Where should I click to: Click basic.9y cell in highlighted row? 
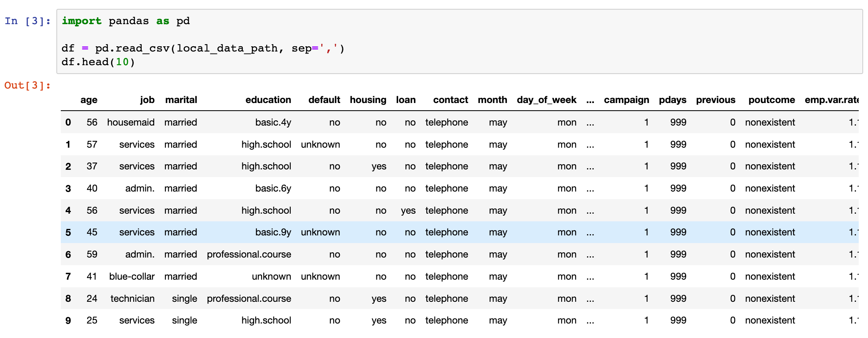[273, 232]
